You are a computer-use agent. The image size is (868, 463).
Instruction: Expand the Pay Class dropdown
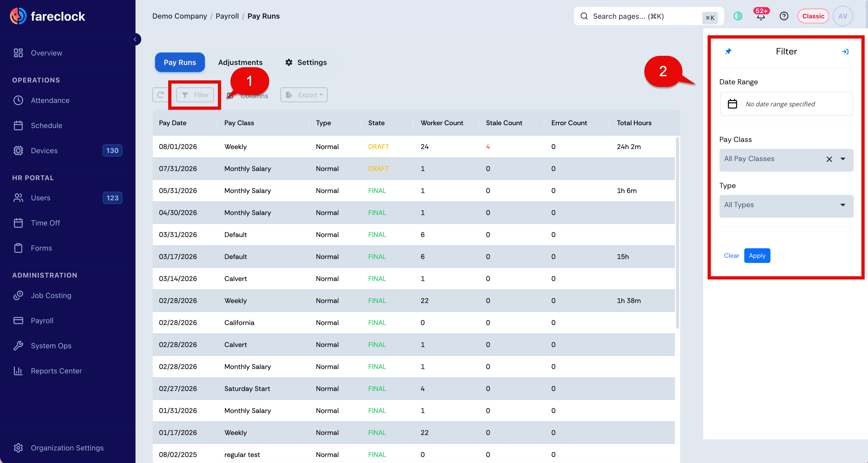point(843,159)
